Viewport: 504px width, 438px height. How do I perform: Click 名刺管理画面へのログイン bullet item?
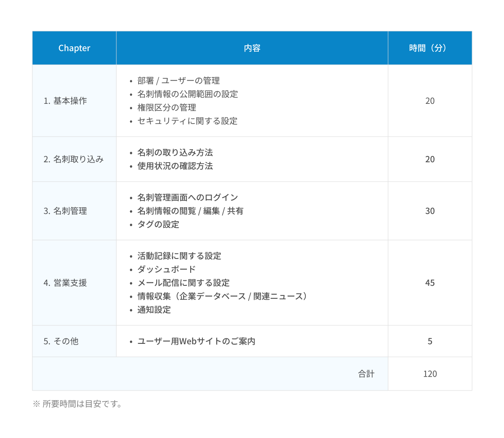point(187,198)
